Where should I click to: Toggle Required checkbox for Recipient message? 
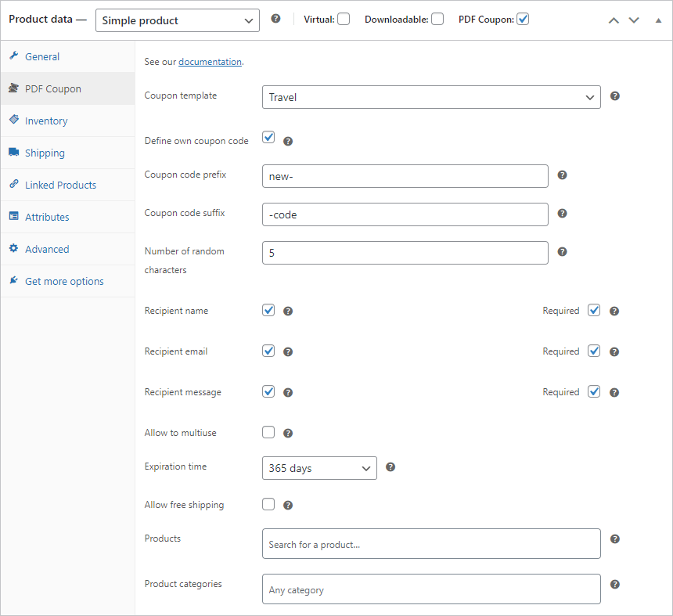594,392
